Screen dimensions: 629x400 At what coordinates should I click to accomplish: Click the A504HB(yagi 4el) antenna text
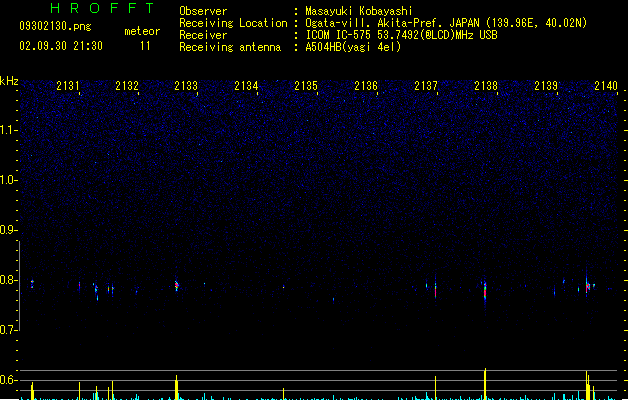click(353, 47)
